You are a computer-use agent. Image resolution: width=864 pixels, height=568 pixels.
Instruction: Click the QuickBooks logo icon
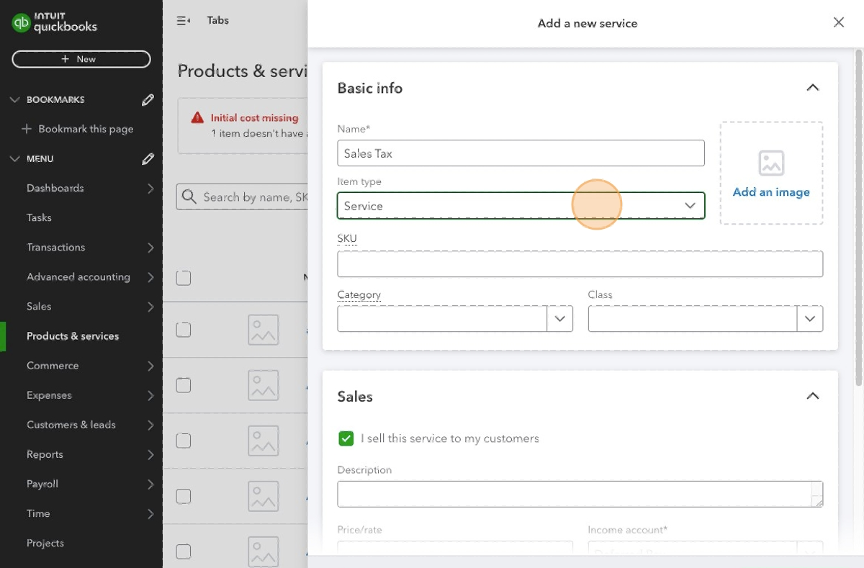click(x=21, y=23)
